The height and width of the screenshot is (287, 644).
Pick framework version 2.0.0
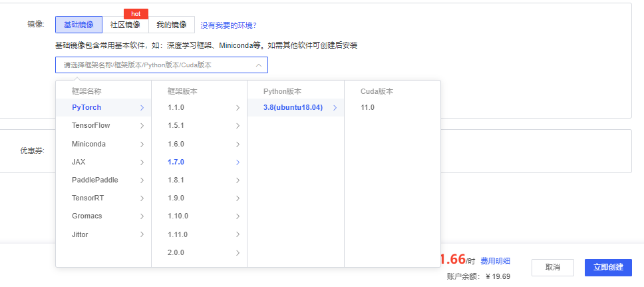tap(199, 252)
